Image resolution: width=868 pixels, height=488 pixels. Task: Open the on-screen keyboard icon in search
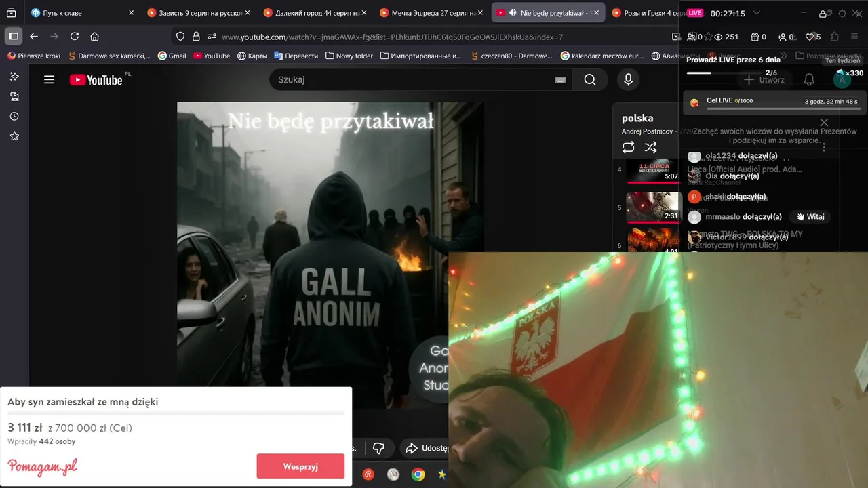(560, 80)
